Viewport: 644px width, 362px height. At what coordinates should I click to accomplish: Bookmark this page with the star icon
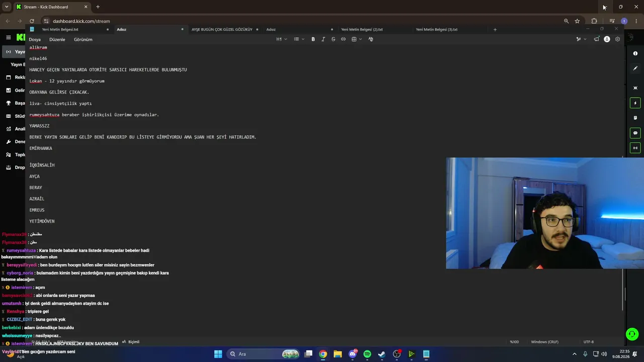point(577,21)
